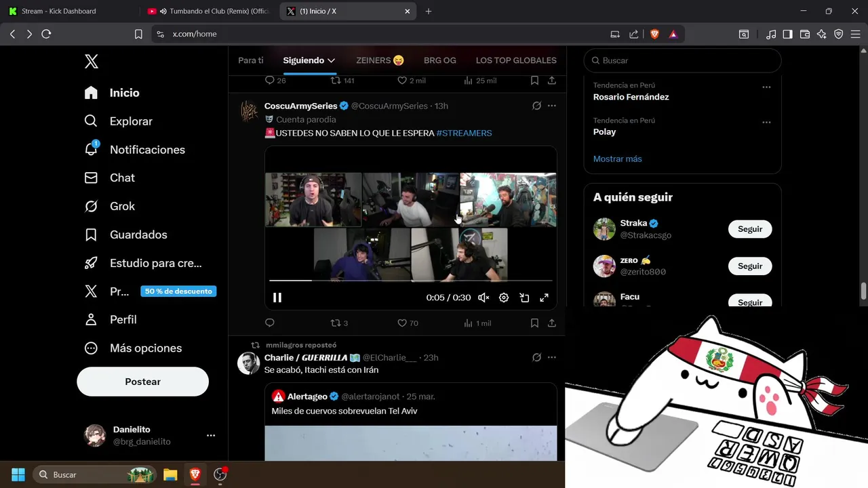Enter fullscreen on the video
Screen dimensions: 868x488
click(544, 298)
